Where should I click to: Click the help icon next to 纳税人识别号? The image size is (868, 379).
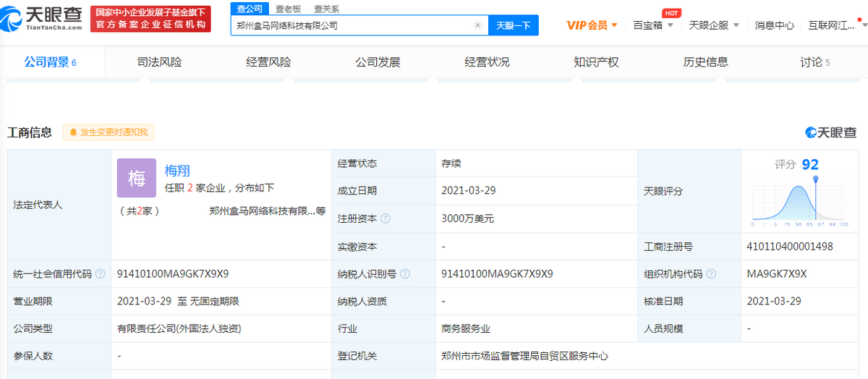click(405, 274)
